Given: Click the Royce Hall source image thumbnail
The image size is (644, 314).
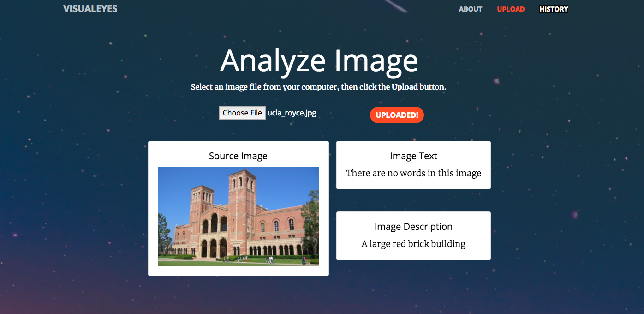Looking at the screenshot, I should coord(239,217).
